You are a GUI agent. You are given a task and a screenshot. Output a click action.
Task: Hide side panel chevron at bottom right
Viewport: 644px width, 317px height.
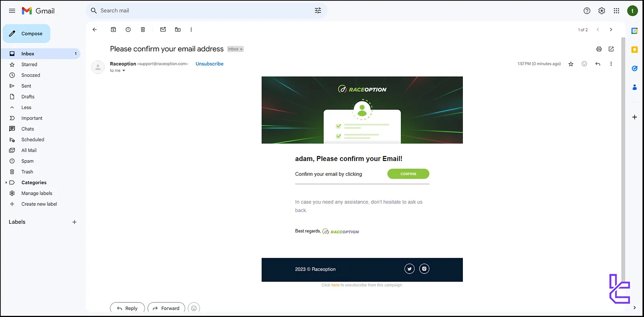[634, 308]
